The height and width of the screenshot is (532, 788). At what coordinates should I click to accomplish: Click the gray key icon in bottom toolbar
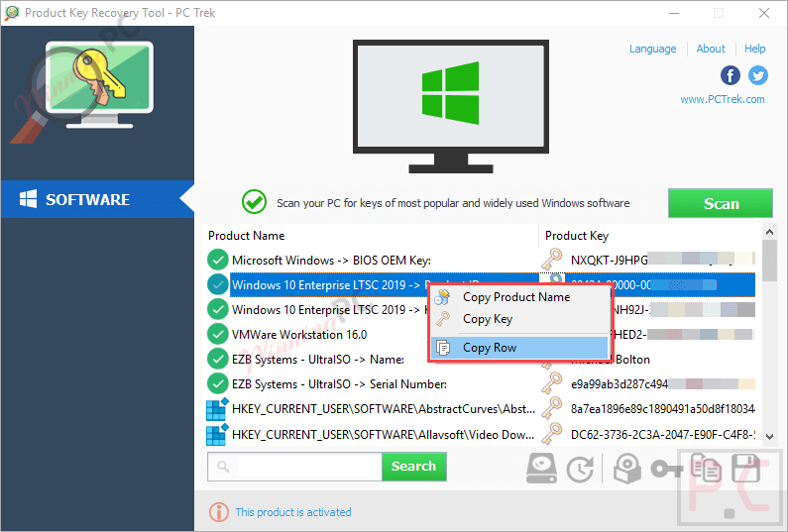(x=666, y=470)
